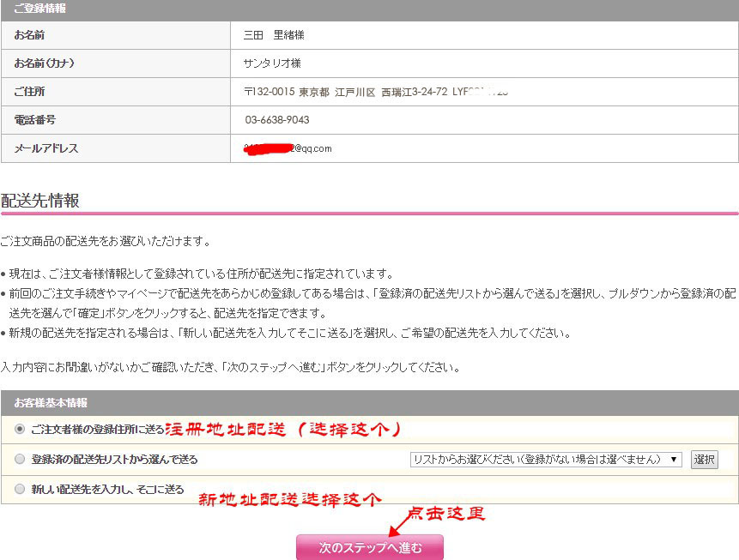This screenshot has height=560, width=739.
Task: Click the 配送先情報 section heading
Action: tap(40, 201)
